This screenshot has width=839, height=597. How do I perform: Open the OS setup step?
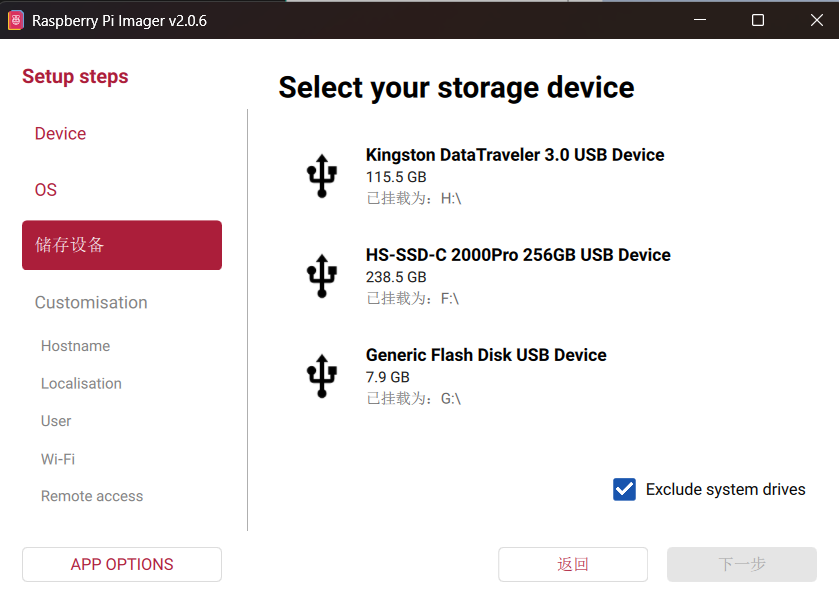(46, 190)
